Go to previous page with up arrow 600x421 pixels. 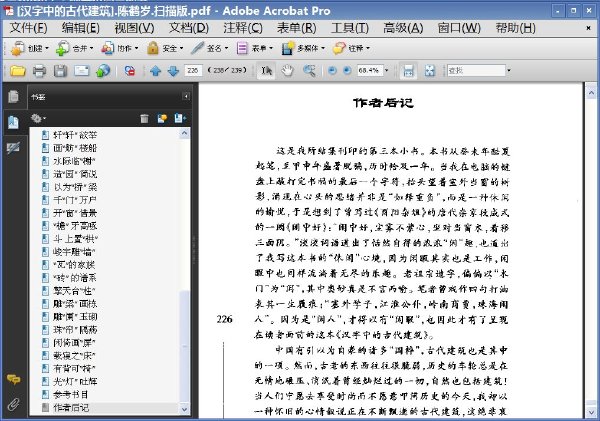click(x=155, y=70)
